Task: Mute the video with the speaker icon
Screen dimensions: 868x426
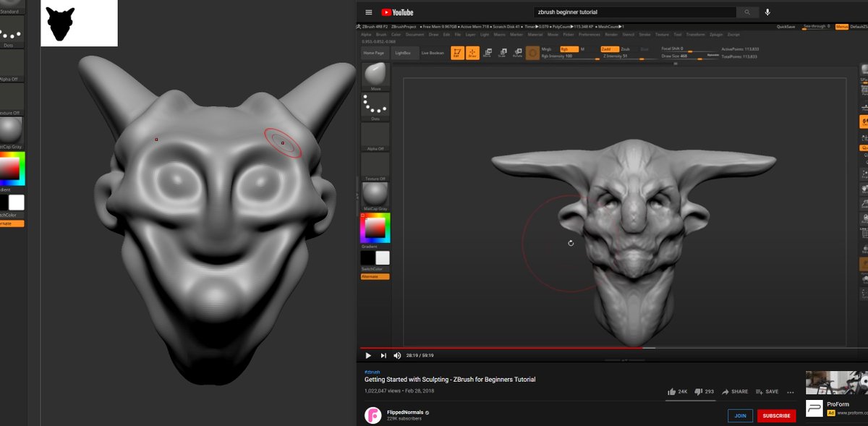Action: pyautogui.click(x=397, y=355)
